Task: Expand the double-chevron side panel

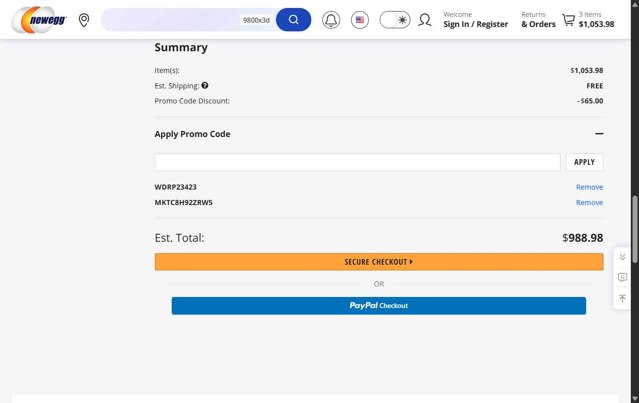Action: pos(622,257)
